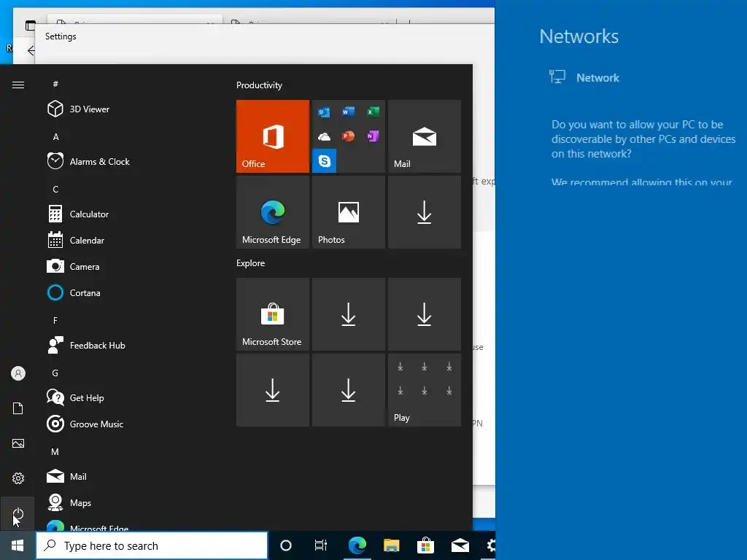Click the 'A' letter group header

click(55, 137)
